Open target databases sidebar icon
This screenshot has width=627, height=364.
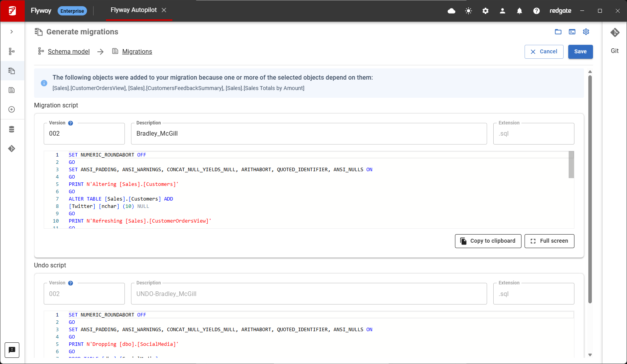pos(12,129)
